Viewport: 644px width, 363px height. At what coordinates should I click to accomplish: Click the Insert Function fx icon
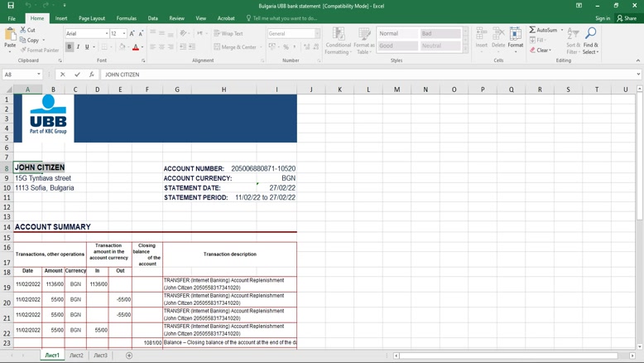point(91,75)
